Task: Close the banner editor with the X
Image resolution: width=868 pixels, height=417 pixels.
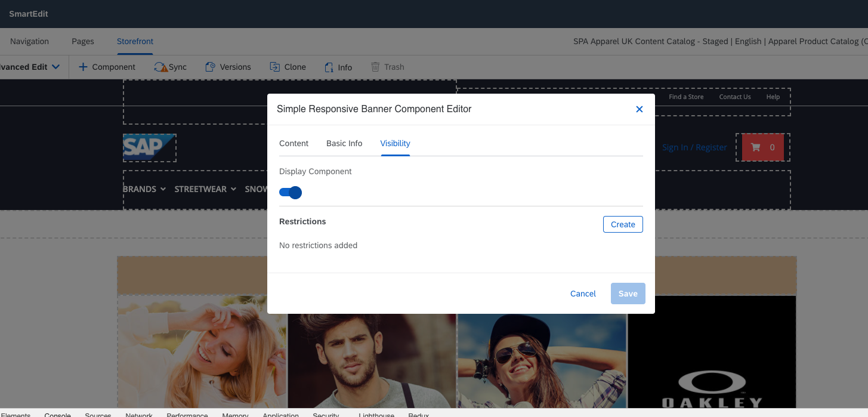Action: pyautogui.click(x=639, y=109)
